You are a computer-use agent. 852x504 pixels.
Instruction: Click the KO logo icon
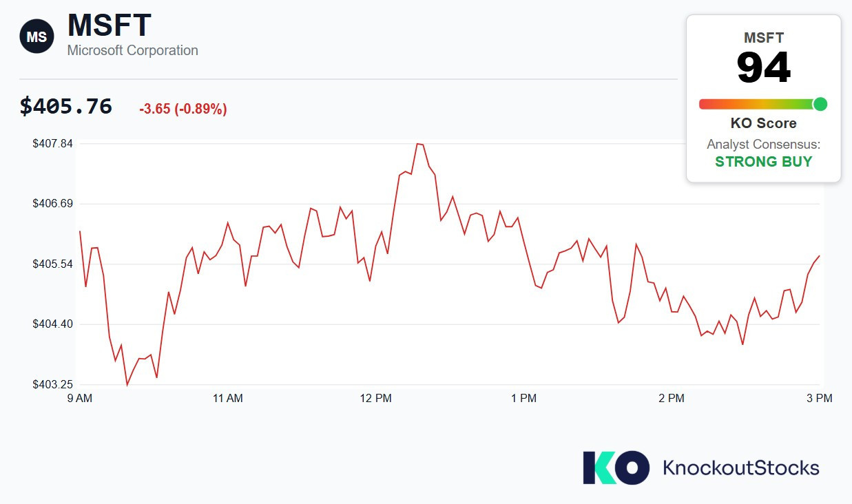[x=616, y=468]
